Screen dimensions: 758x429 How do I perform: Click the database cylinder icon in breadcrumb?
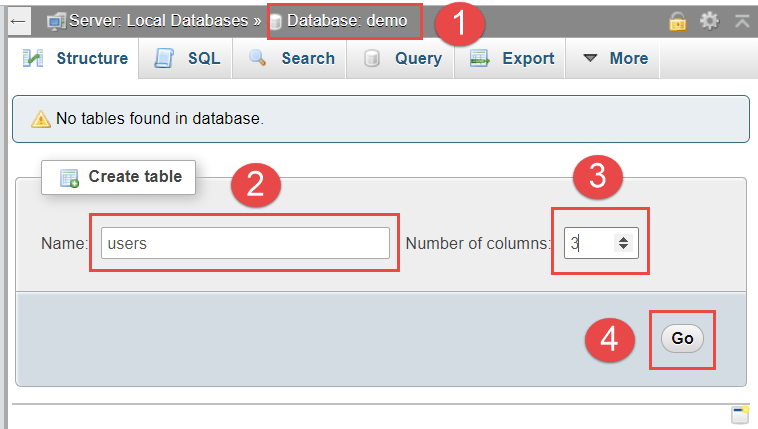[276, 21]
